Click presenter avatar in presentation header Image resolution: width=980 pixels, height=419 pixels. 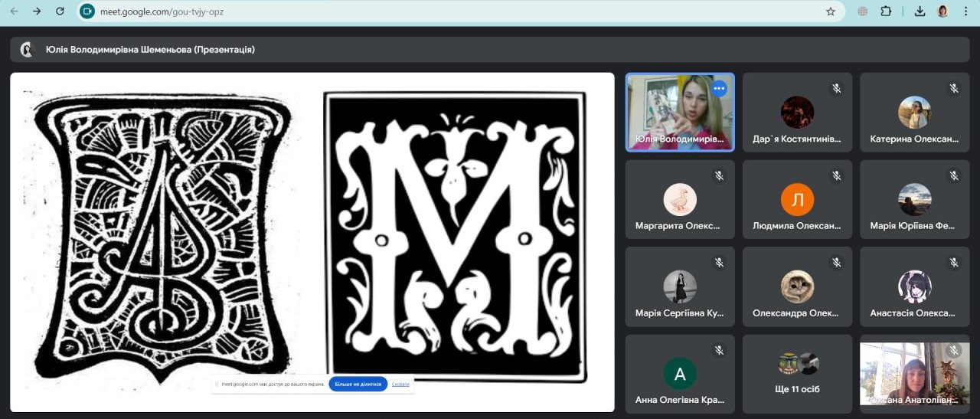(x=27, y=50)
